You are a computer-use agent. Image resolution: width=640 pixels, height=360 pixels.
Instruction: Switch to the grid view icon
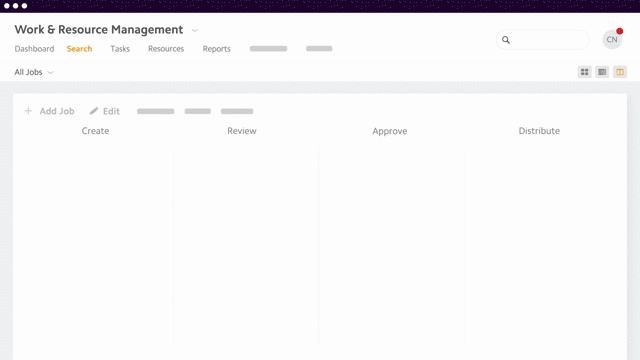click(x=584, y=72)
